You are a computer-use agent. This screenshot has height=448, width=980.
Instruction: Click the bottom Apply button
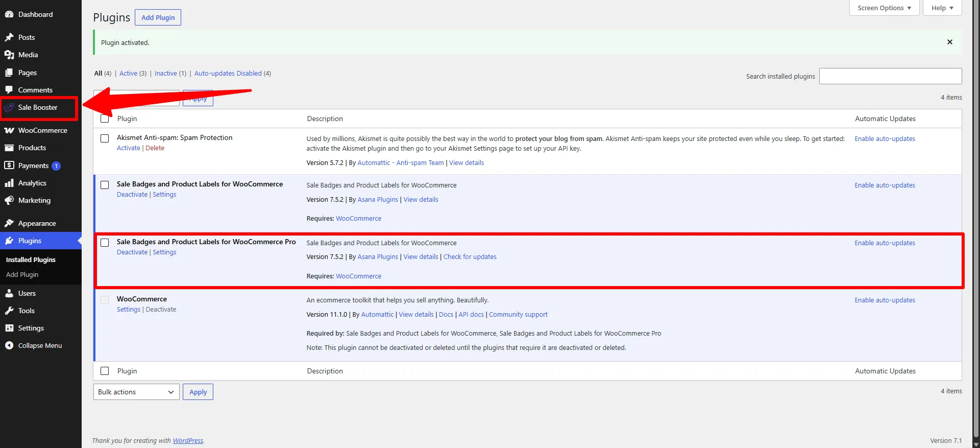[198, 392]
